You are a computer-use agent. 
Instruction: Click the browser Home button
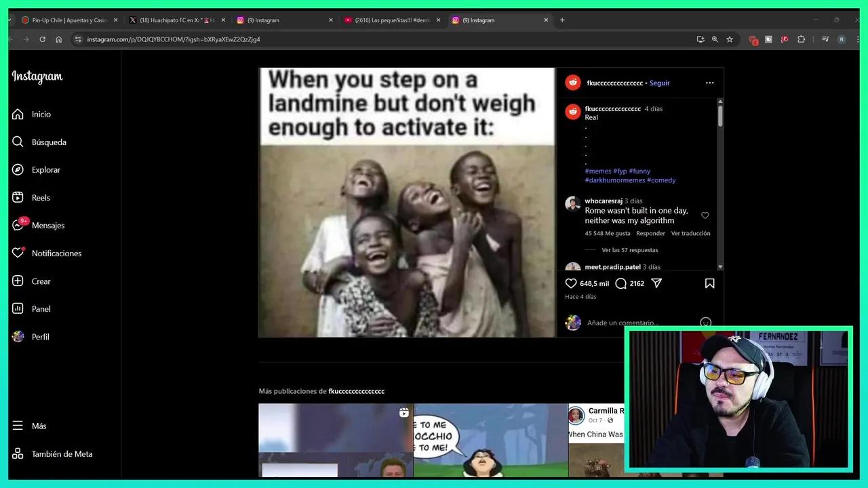(x=58, y=39)
